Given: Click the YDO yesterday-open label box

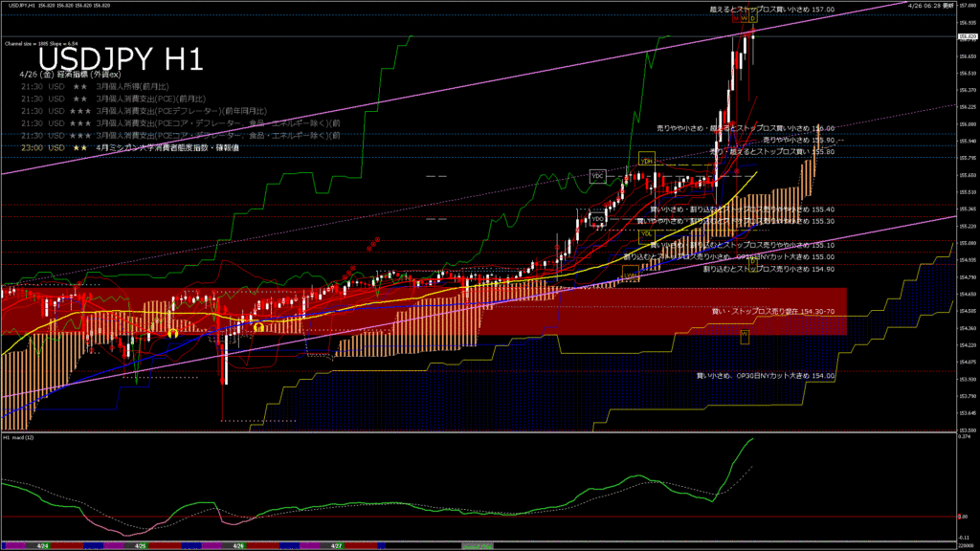Looking at the screenshot, I should [597, 219].
